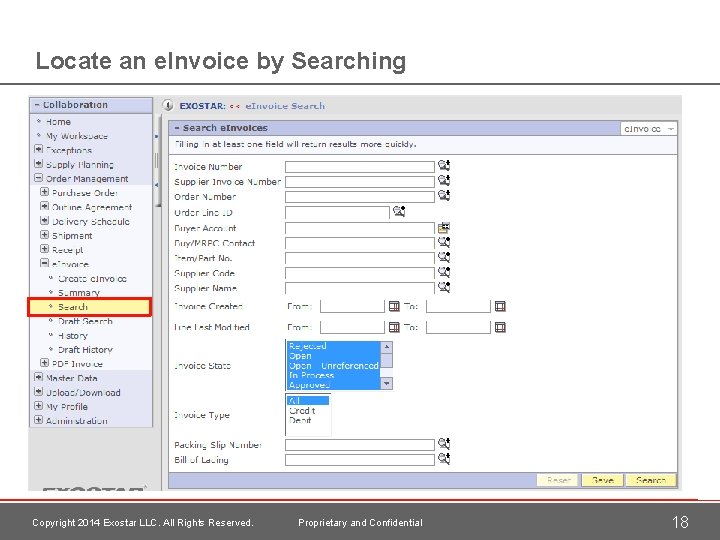This screenshot has height=540, width=720.
Task: Open lookup icon beside Bill of Lading
Action: click(x=444, y=458)
